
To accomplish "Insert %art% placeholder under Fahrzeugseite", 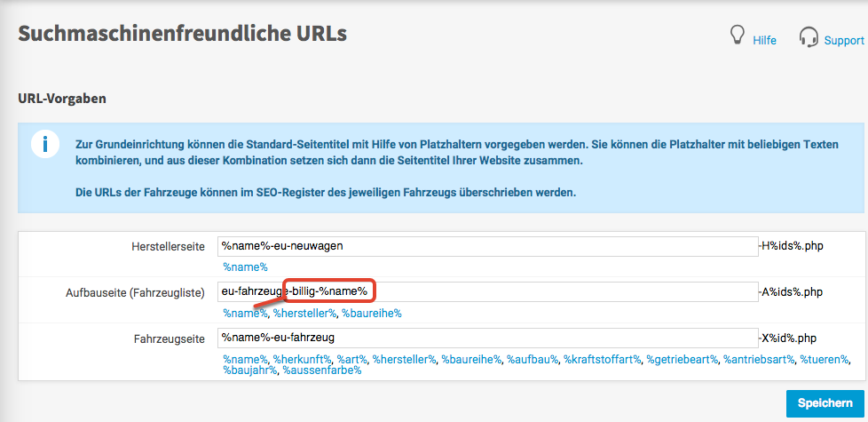I will point(352,359).
